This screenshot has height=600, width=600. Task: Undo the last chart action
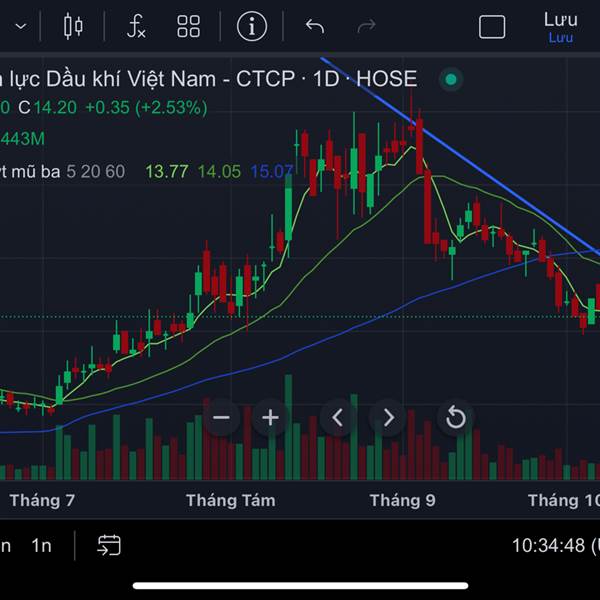click(315, 26)
